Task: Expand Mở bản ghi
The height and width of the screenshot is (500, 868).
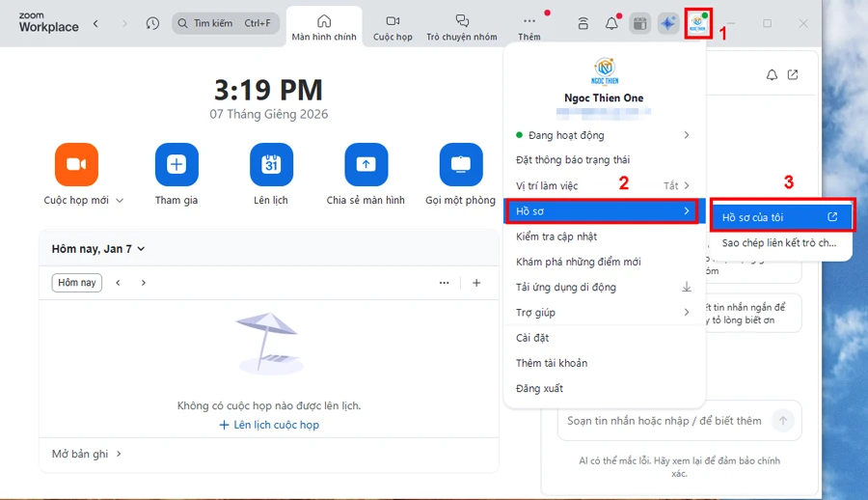Action: (x=87, y=454)
